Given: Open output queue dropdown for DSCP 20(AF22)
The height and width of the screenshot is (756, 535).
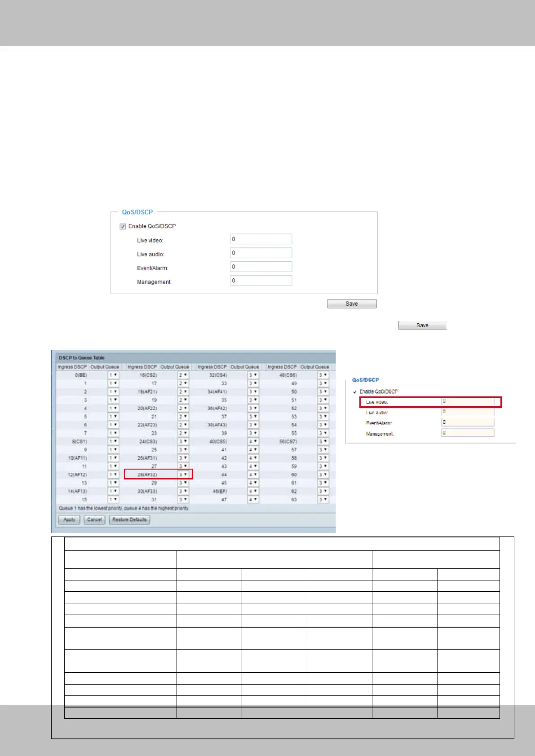Looking at the screenshot, I should pyautogui.click(x=183, y=408).
